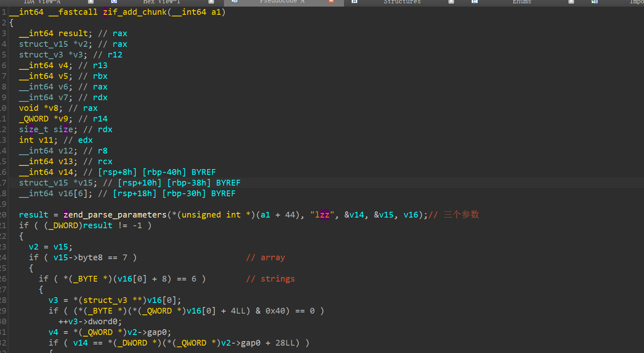The height and width of the screenshot is (353, 644).
Task: Select the "struct_v15 *v2" declaration
Action: click(55, 44)
